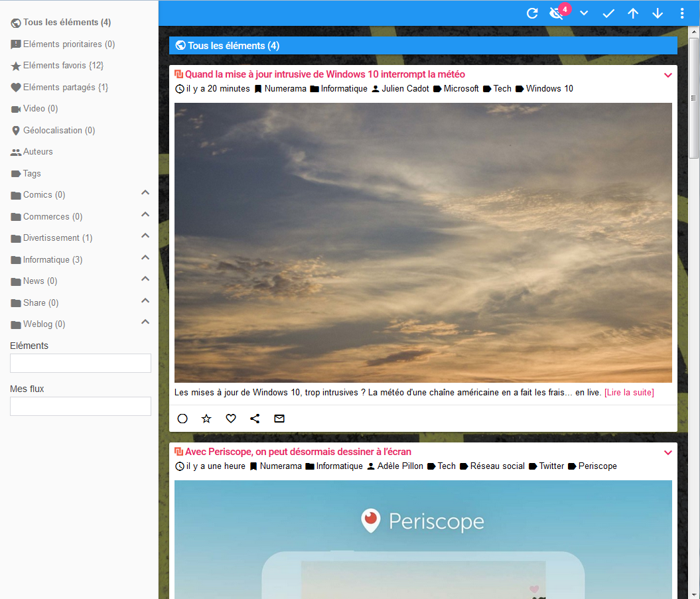Go to previous item with up arrow

pos(633,13)
